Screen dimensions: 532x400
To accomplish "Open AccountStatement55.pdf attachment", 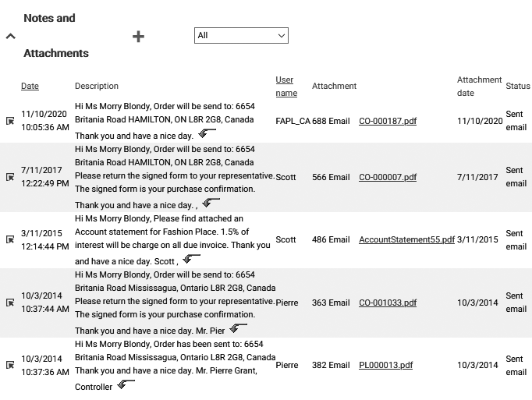I will click(406, 239).
